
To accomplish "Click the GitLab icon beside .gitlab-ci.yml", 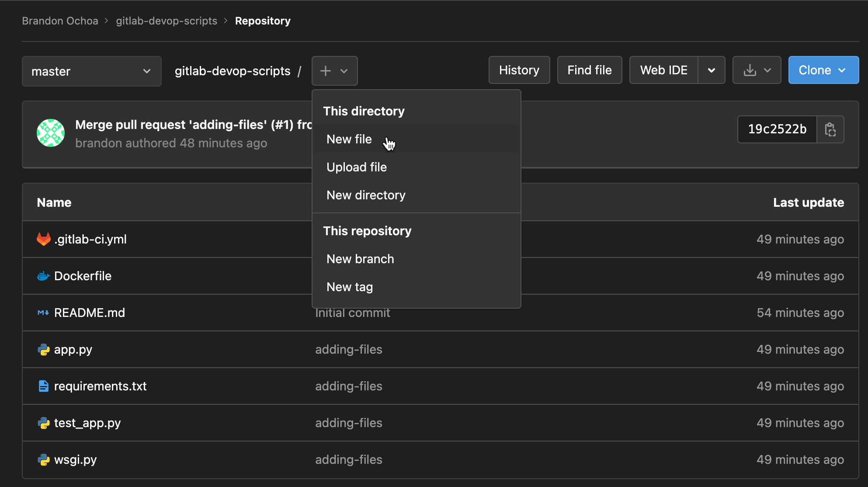I will point(43,239).
